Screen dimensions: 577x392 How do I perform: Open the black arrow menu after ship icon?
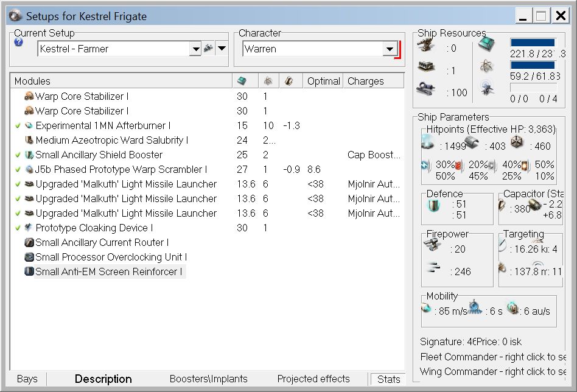coord(222,48)
